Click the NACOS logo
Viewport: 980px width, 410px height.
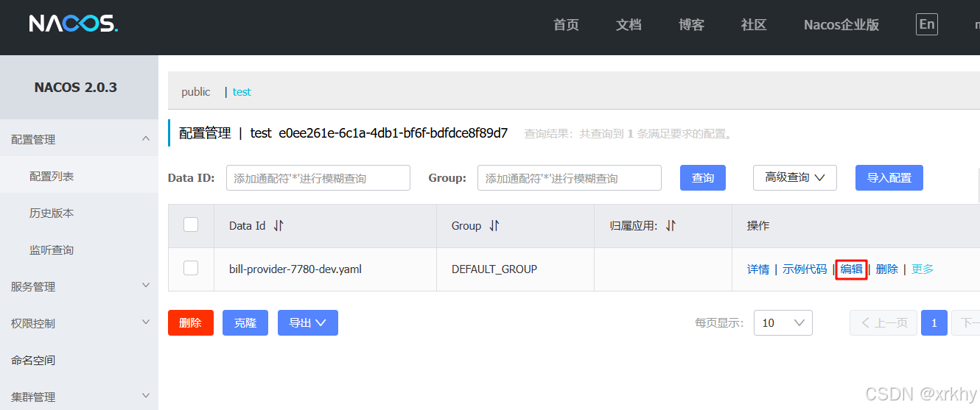point(73,24)
